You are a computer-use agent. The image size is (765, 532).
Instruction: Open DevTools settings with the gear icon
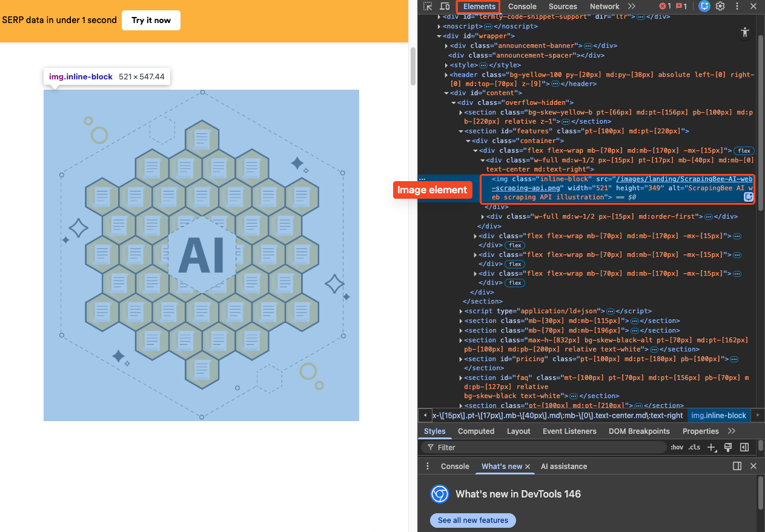point(720,6)
